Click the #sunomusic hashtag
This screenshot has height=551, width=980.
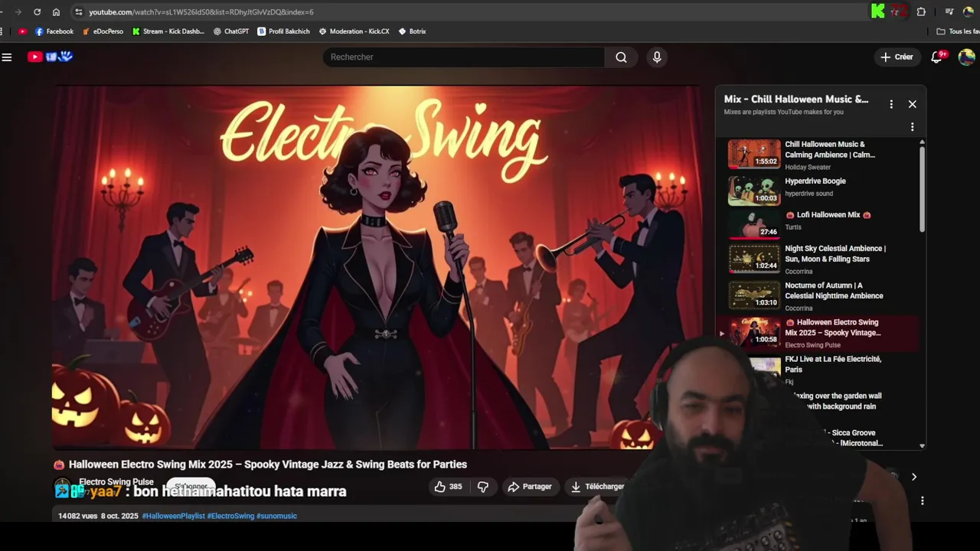[x=276, y=516]
